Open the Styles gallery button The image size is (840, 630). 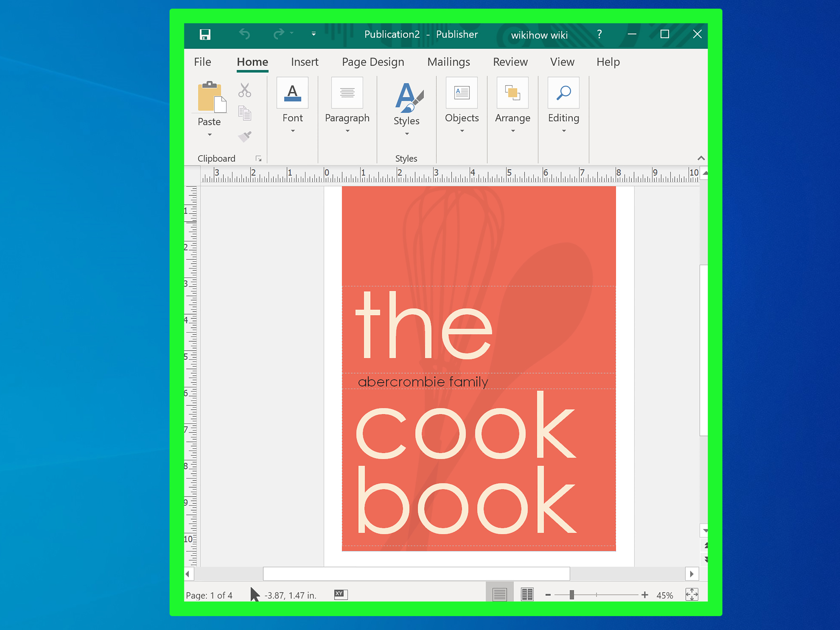pos(407,108)
